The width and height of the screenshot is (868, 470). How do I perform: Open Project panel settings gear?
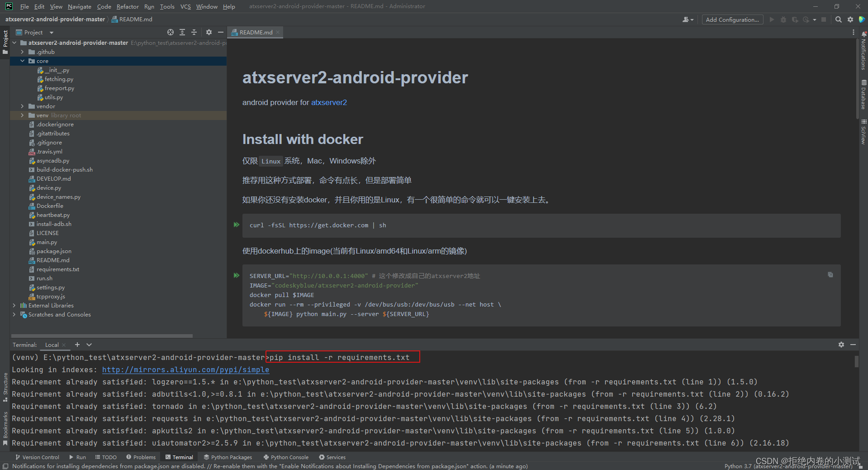click(209, 32)
